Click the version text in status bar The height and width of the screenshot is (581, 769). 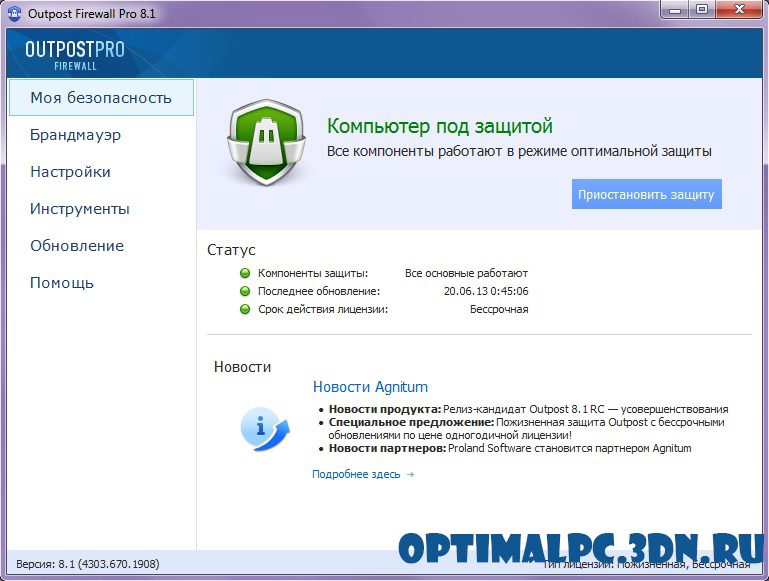click(x=88, y=564)
